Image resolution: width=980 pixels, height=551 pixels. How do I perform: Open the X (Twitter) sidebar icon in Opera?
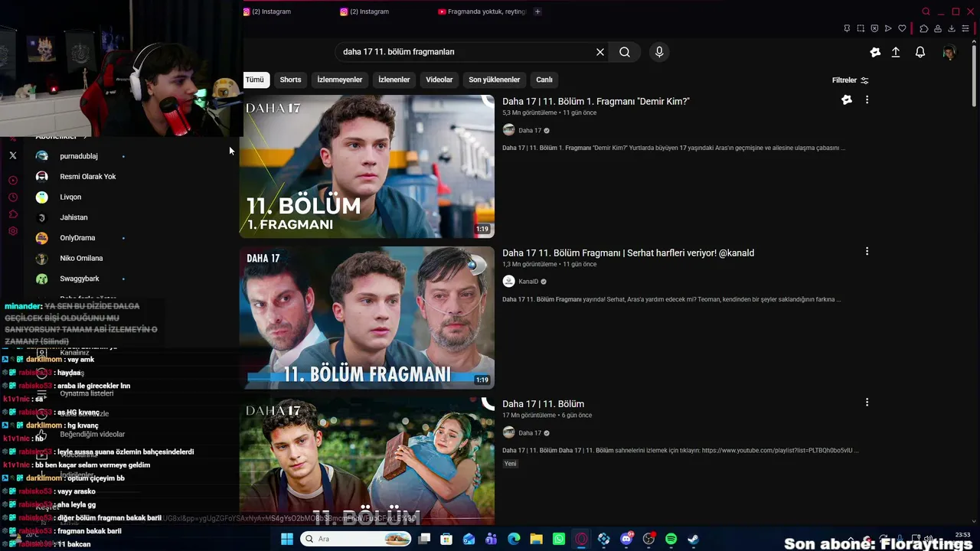click(12, 155)
